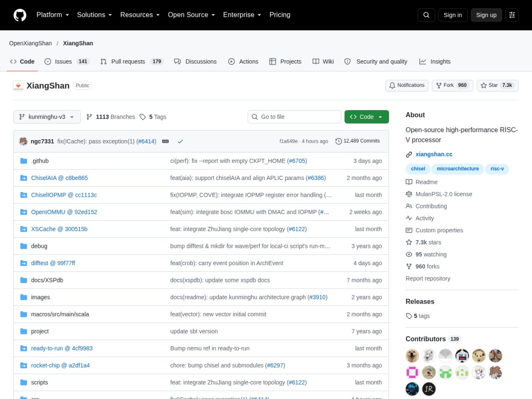Fork the XiangShan repository
This screenshot has height=399, width=532.
(x=453, y=86)
